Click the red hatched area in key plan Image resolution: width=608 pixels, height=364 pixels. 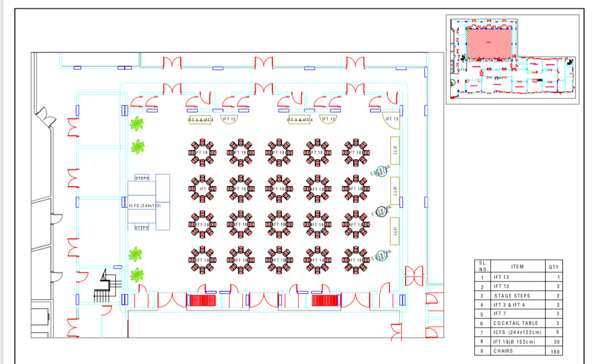click(488, 42)
